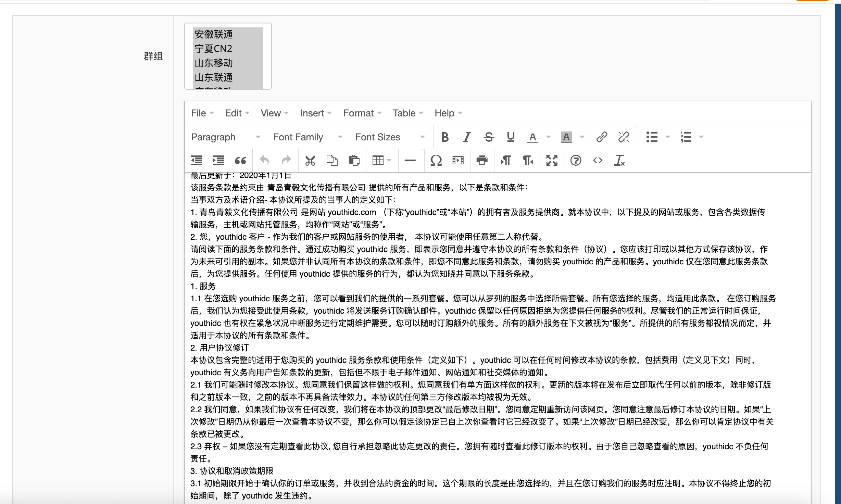Decrease indent of paragraph
Viewport: 841px width, 504px height.
pyautogui.click(x=197, y=160)
